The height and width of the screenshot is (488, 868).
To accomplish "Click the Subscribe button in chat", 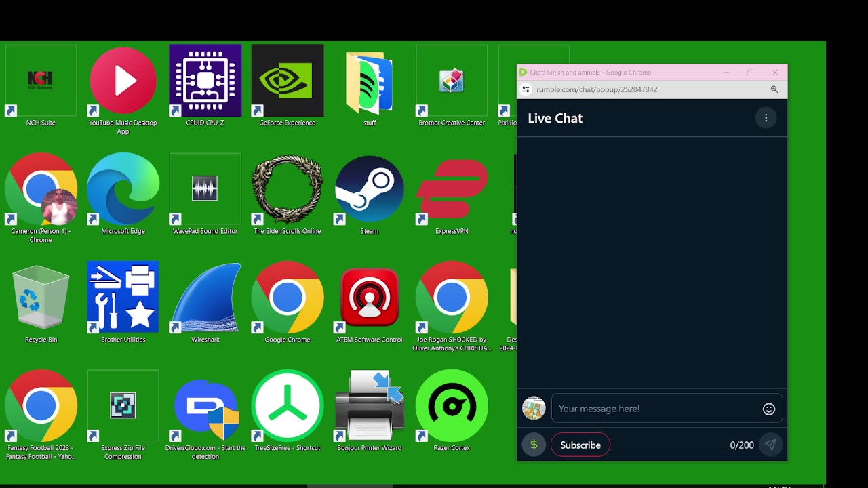I will click(x=580, y=445).
